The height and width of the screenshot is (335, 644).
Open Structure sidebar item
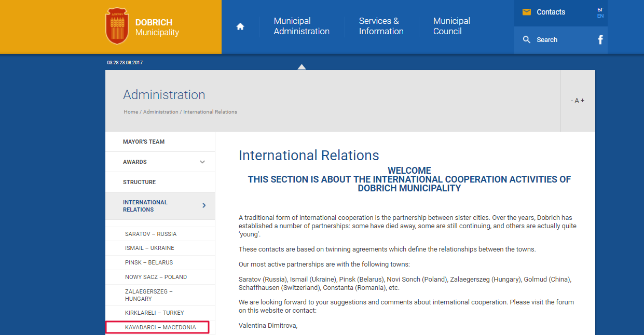[x=160, y=182]
